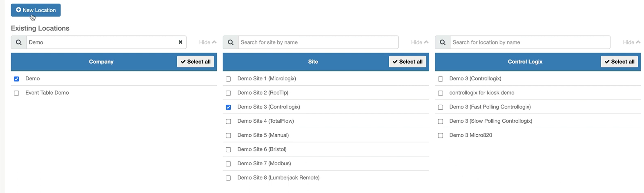
Task: Select all companies
Action: 196,62
